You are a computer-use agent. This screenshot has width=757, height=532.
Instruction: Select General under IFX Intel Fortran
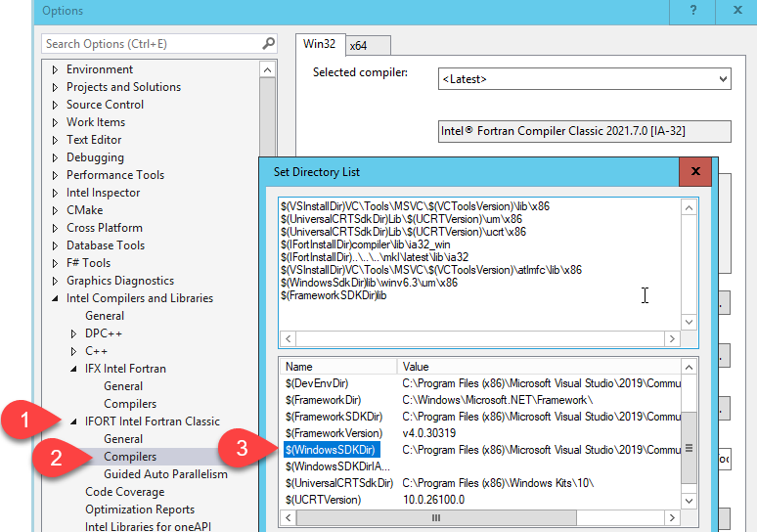(x=123, y=386)
